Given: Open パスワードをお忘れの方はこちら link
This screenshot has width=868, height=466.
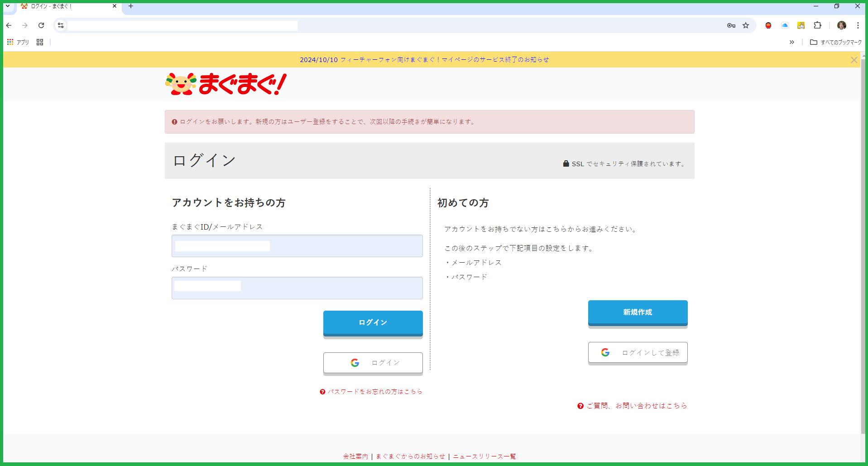Looking at the screenshot, I should 371,392.
